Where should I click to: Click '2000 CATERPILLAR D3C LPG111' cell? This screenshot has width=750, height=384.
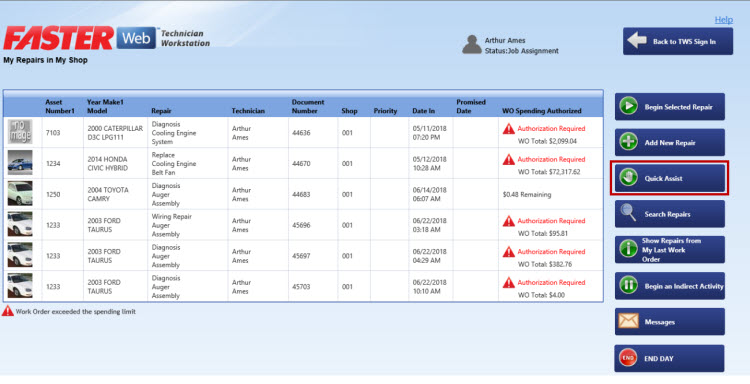tap(115, 133)
